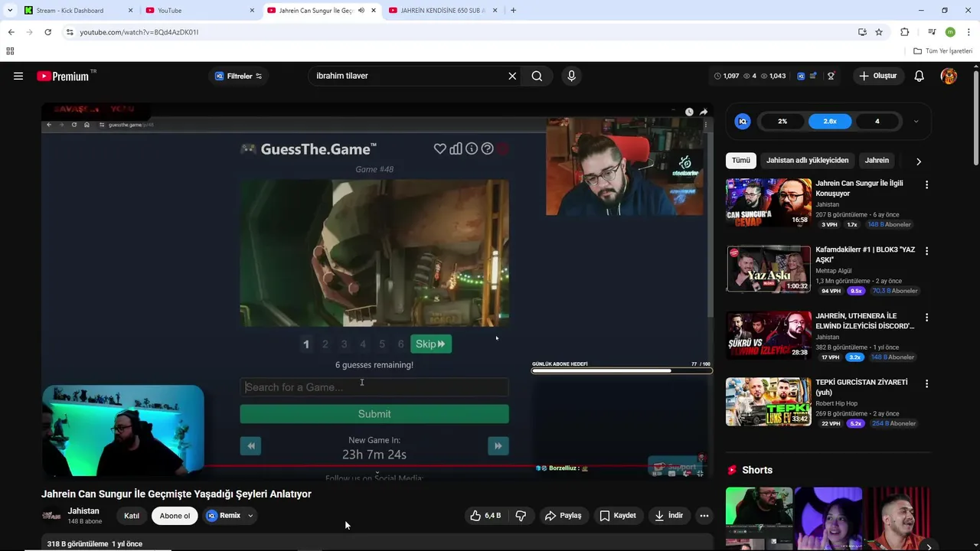This screenshot has width=980, height=551.
Task: Bookmark this page with the star icon
Action: [x=879, y=32]
